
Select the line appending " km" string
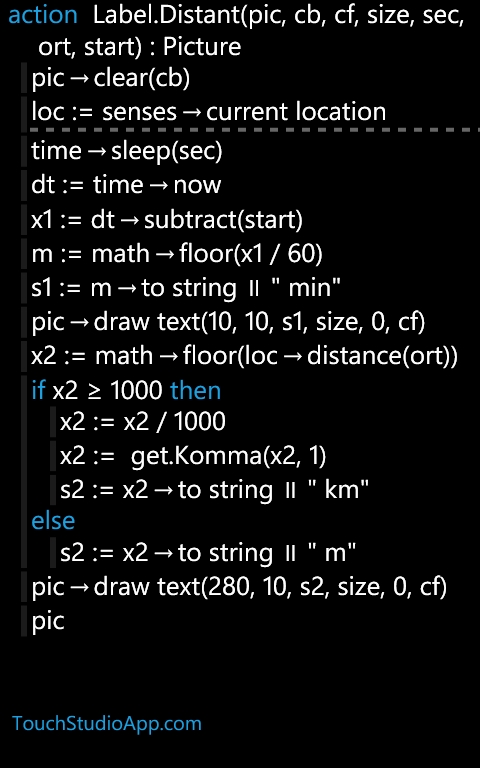215,489
